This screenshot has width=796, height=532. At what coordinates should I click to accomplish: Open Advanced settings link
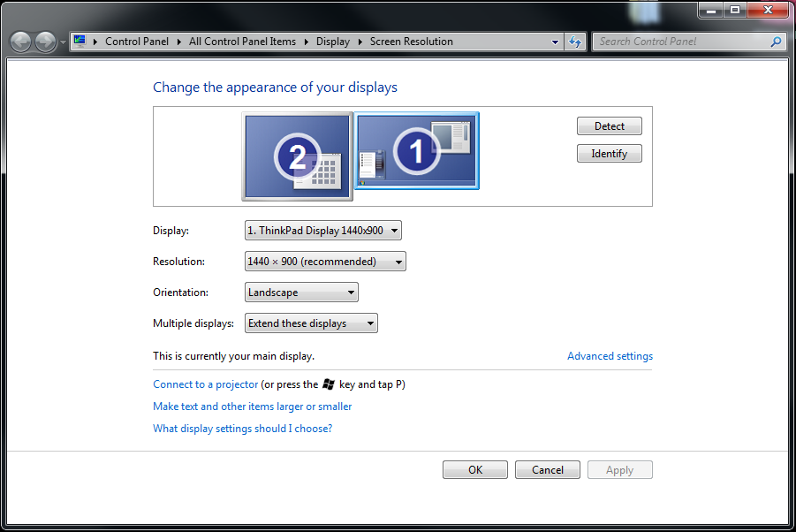[x=610, y=356]
